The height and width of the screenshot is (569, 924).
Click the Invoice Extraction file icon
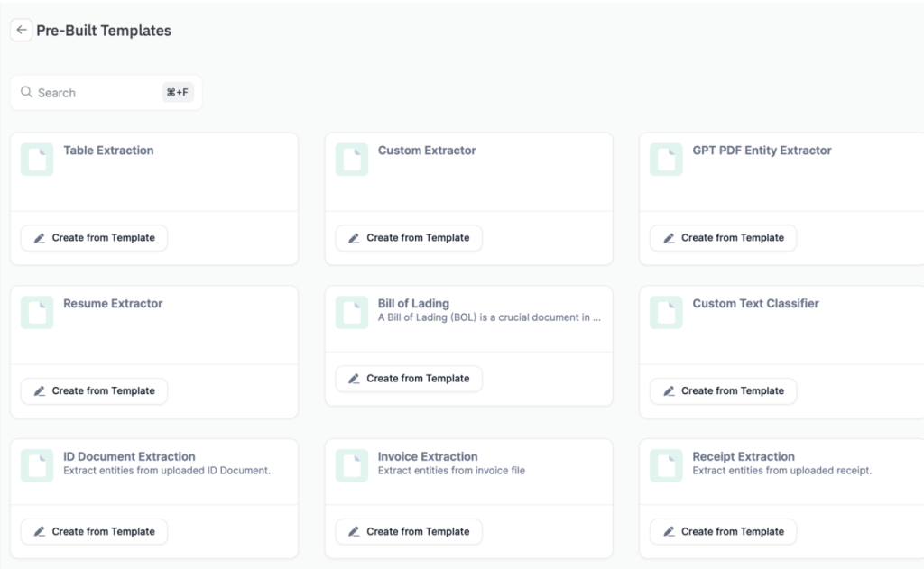[x=352, y=465]
